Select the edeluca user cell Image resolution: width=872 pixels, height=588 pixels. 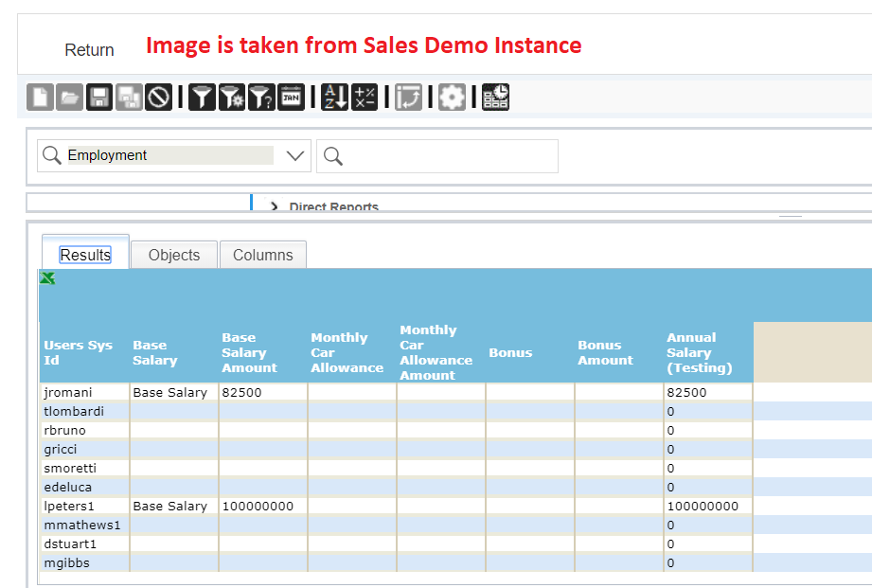tap(84, 487)
